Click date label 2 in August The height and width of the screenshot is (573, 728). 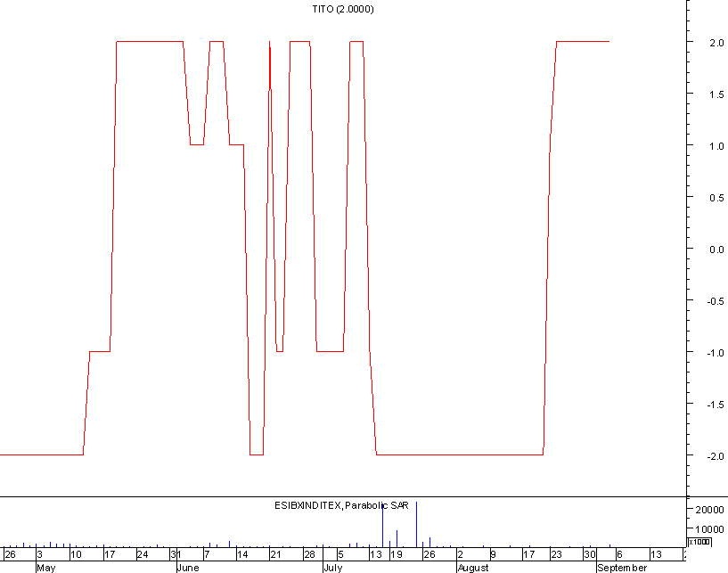pos(461,554)
